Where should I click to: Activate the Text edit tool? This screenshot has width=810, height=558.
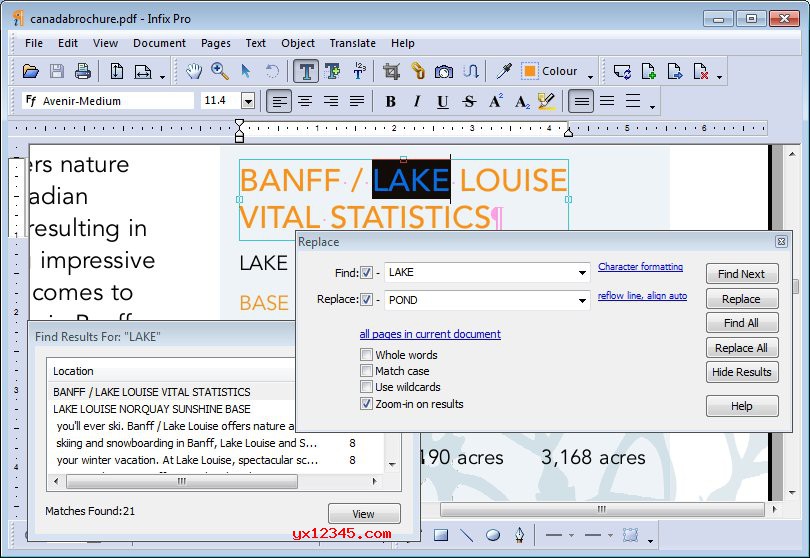tap(306, 71)
